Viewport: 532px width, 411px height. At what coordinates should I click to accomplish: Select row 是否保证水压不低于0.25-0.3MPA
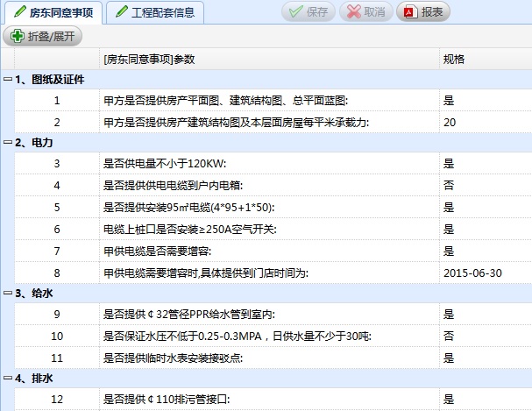pos(273,336)
